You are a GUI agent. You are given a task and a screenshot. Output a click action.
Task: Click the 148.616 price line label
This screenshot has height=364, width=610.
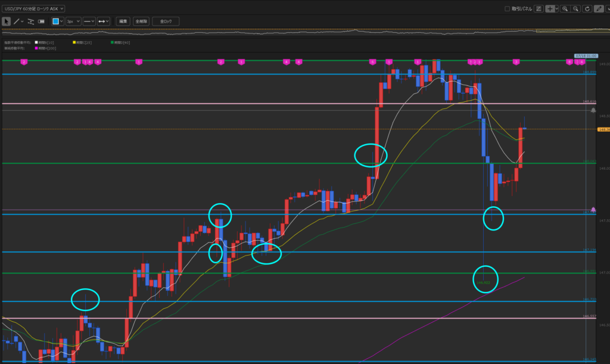click(x=589, y=101)
